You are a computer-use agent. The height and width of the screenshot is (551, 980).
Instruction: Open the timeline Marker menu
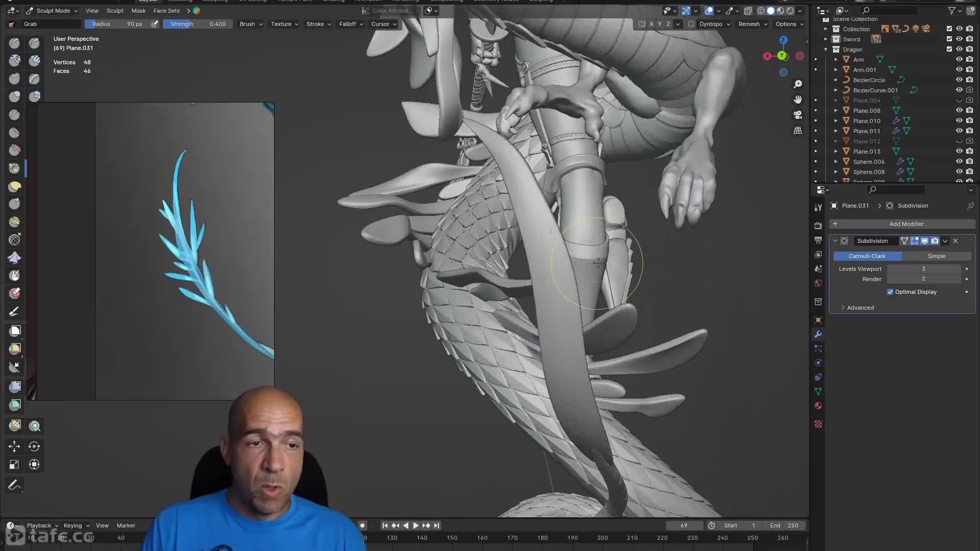coord(126,525)
